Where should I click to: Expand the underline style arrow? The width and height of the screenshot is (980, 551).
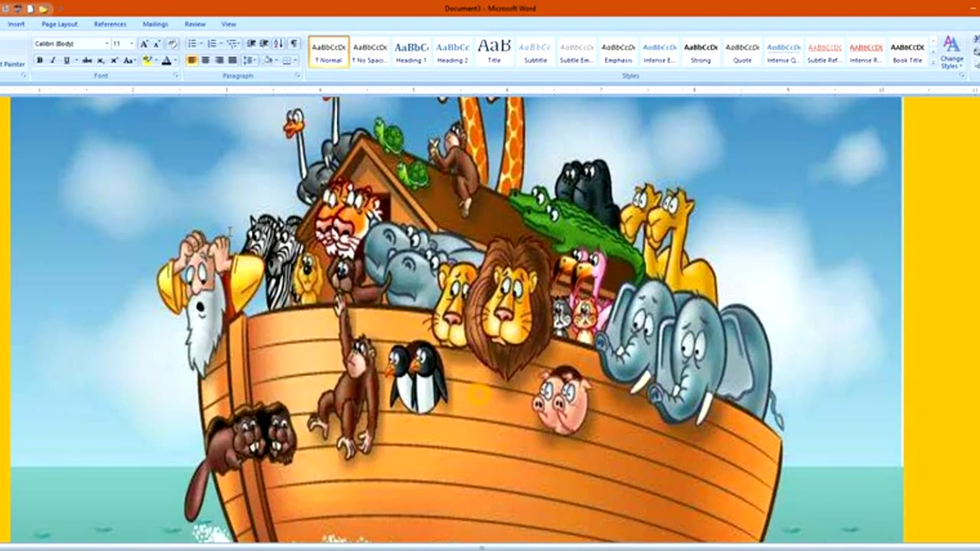pos(76,60)
